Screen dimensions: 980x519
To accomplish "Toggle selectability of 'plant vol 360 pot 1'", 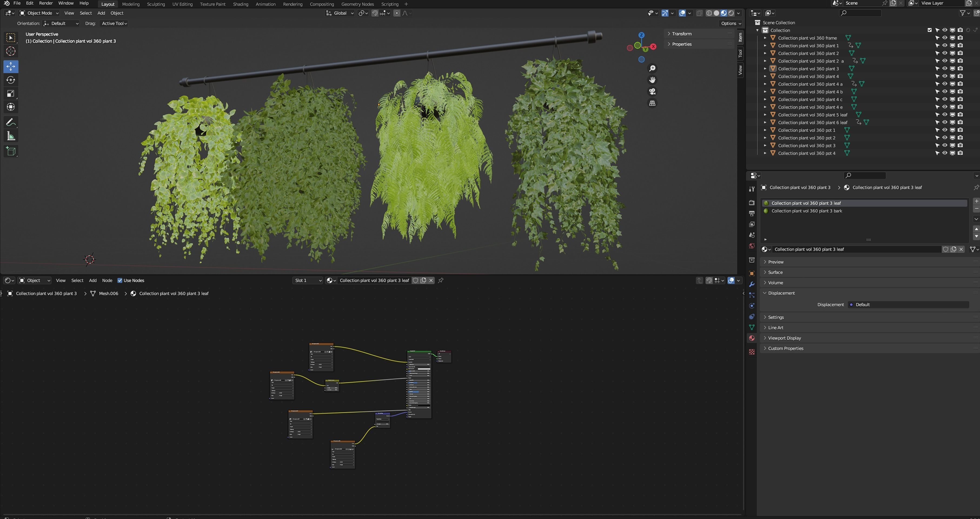I will (x=937, y=130).
